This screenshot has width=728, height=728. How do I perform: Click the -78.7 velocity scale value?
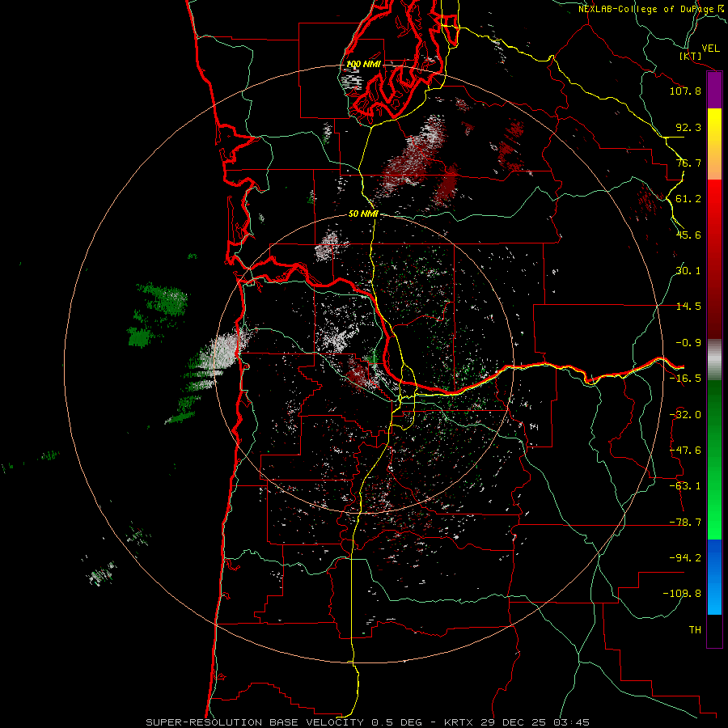pos(685,523)
